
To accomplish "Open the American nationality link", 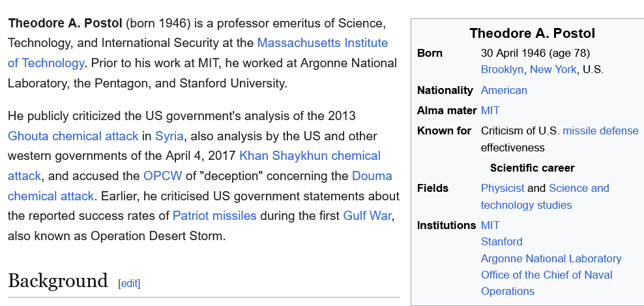I will tap(504, 90).
